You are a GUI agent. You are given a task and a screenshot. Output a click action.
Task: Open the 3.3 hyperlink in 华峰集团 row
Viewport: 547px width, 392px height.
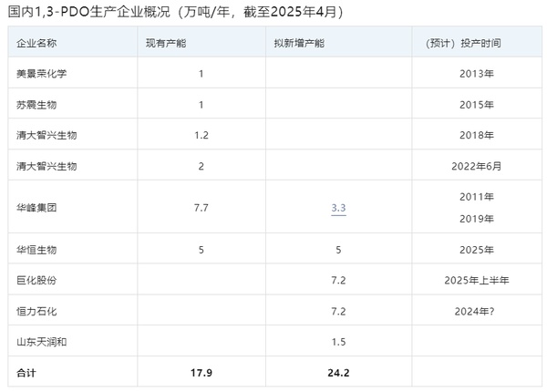coord(338,208)
